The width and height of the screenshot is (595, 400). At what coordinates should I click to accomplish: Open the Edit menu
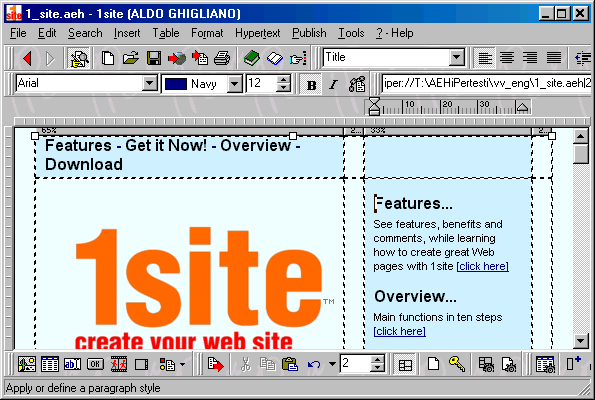pos(47,33)
